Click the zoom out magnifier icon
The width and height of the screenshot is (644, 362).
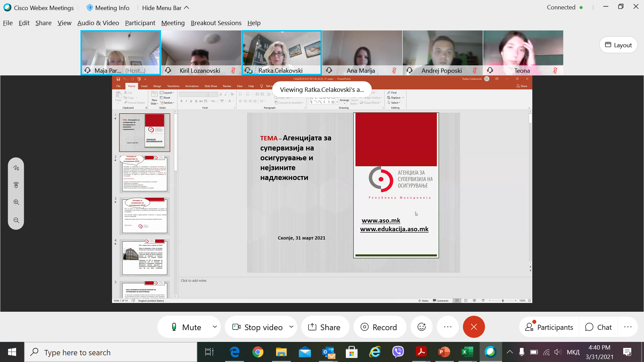[16, 221]
